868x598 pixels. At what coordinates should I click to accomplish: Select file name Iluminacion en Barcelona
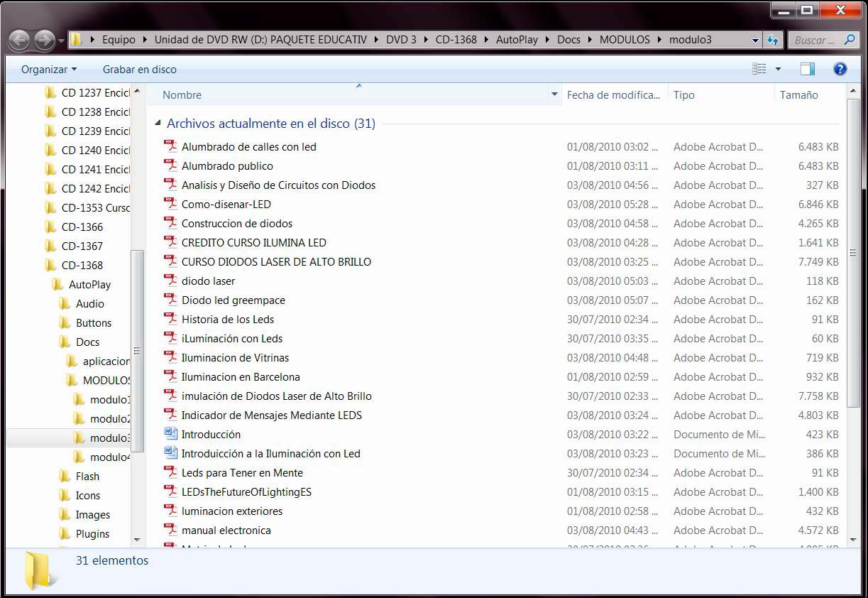coord(241,376)
